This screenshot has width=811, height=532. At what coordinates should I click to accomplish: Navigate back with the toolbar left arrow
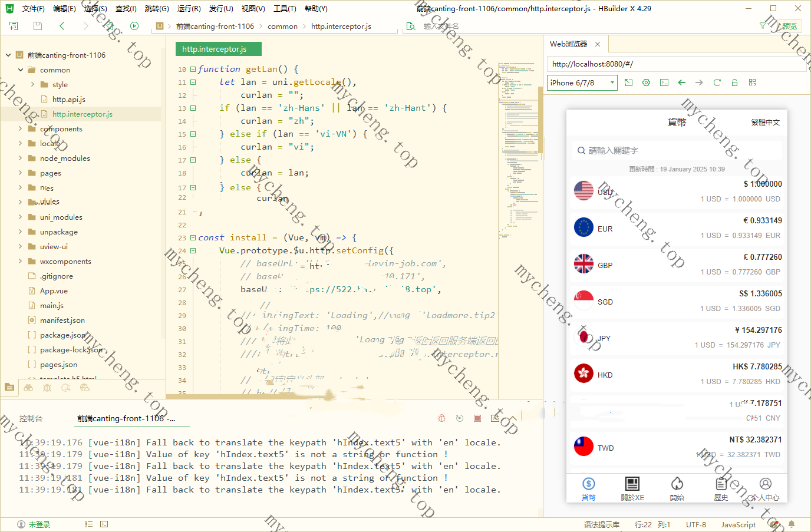coord(62,26)
